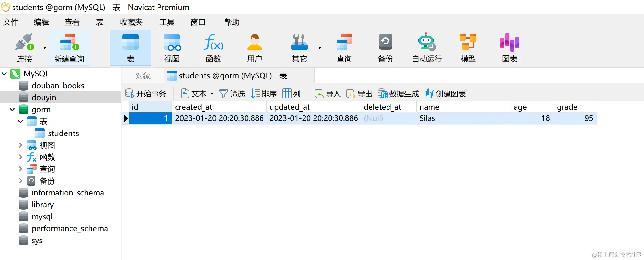The image size is (644, 260).
Task: Click the created_at column header
Action: point(219,107)
